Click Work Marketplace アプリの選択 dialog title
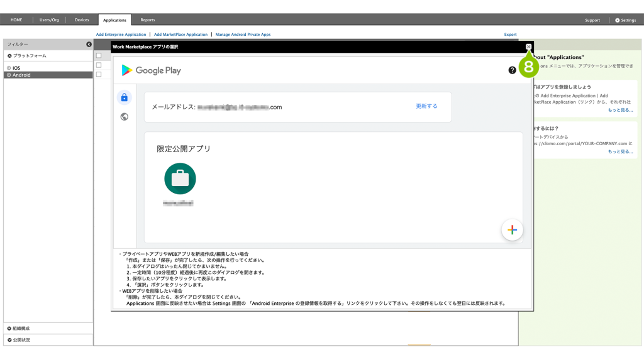 [x=145, y=47]
